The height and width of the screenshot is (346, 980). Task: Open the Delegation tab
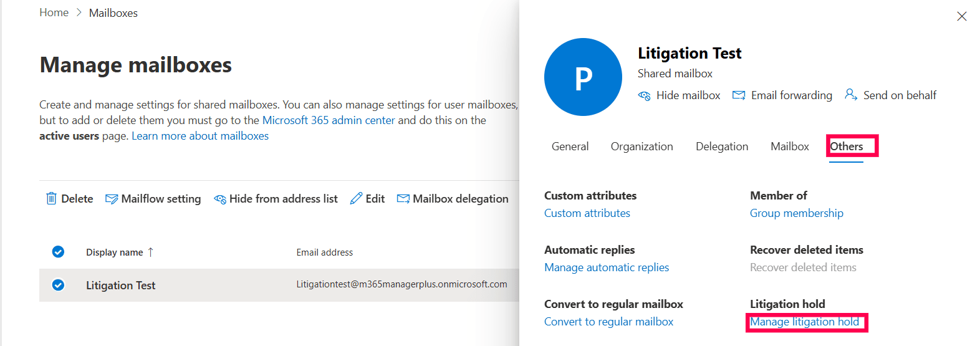(x=722, y=147)
